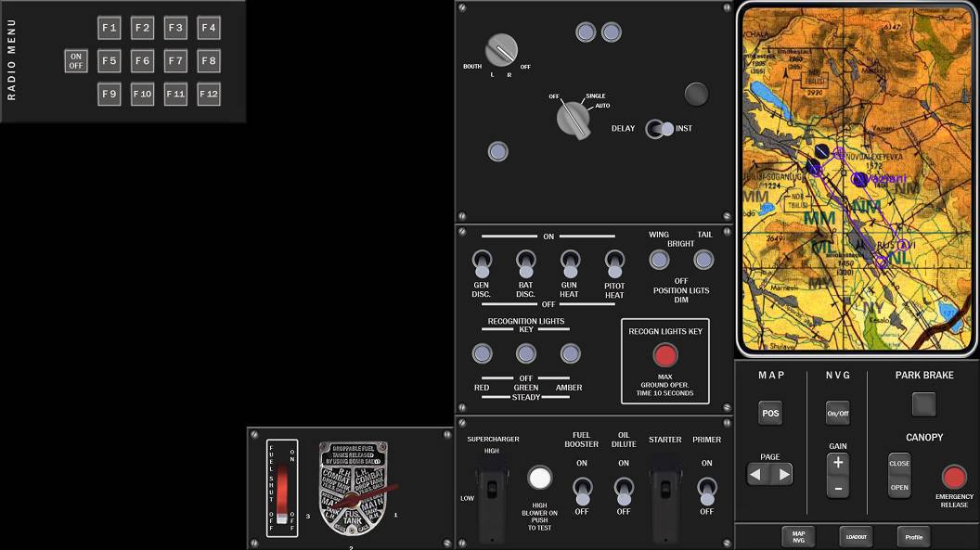Toggle the Gen Disc. switch
Viewport: 980px width, 550px height.
[x=482, y=262]
